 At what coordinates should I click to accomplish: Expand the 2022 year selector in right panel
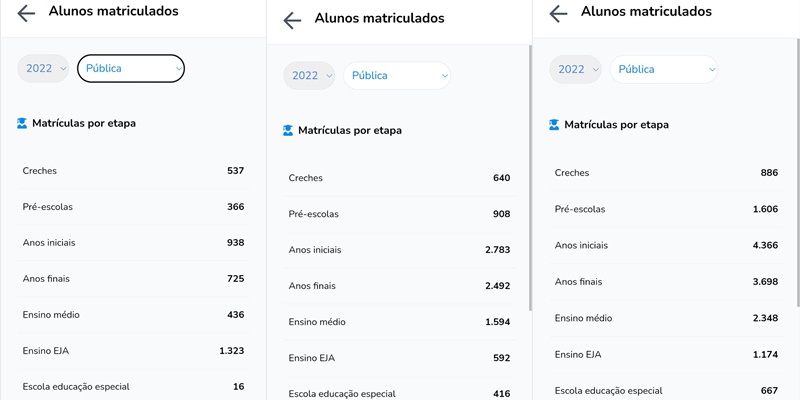576,69
